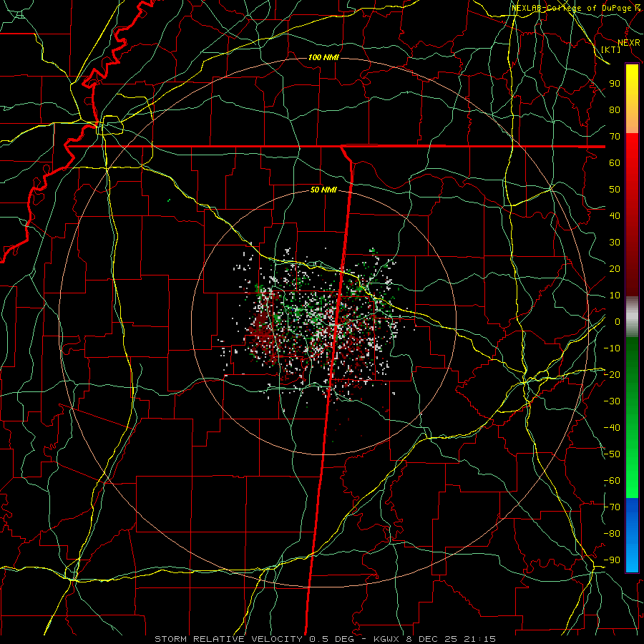Click the 0 tick label on velocity scale
Image resolution: width=644 pixels, height=644 pixels.
pos(618,321)
